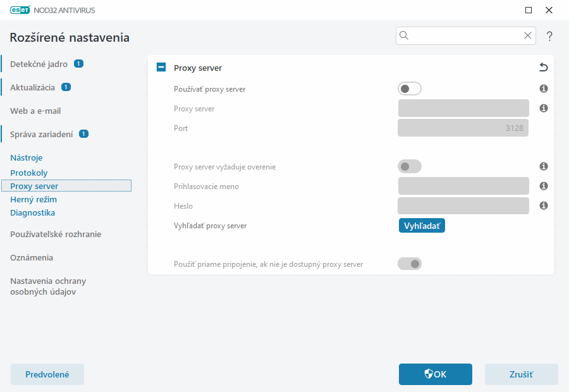Open the Aktualizácia settings category
Screen dimensions: 569x392
click(x=32, y=87)
